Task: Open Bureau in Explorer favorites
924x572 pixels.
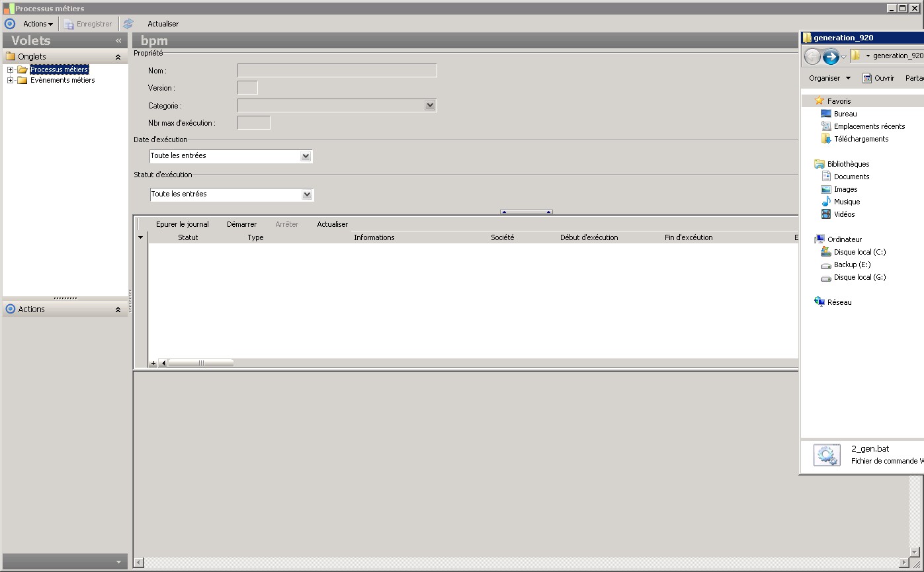Action: pos(845,114)
